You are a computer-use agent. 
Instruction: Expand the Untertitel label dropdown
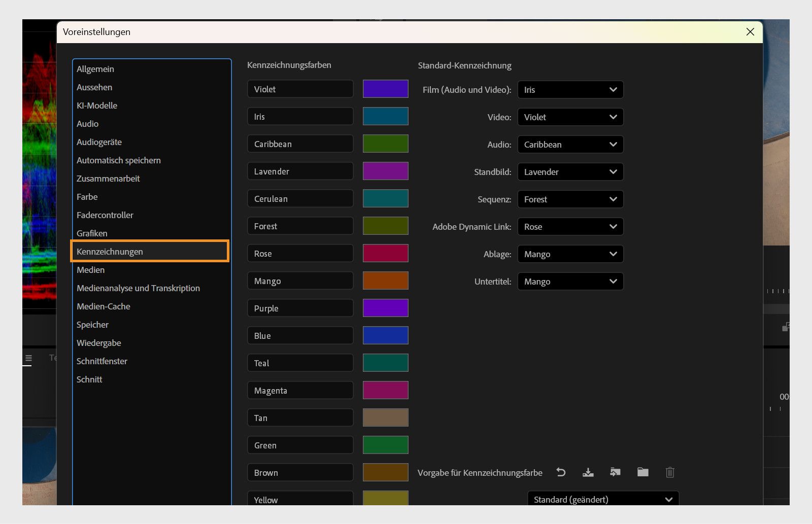570,282
